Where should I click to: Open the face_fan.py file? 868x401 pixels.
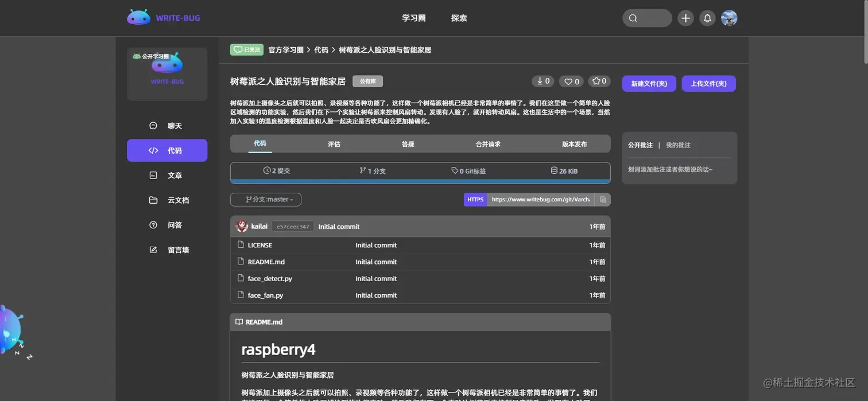pyautogui.click(x=265, y=295)
